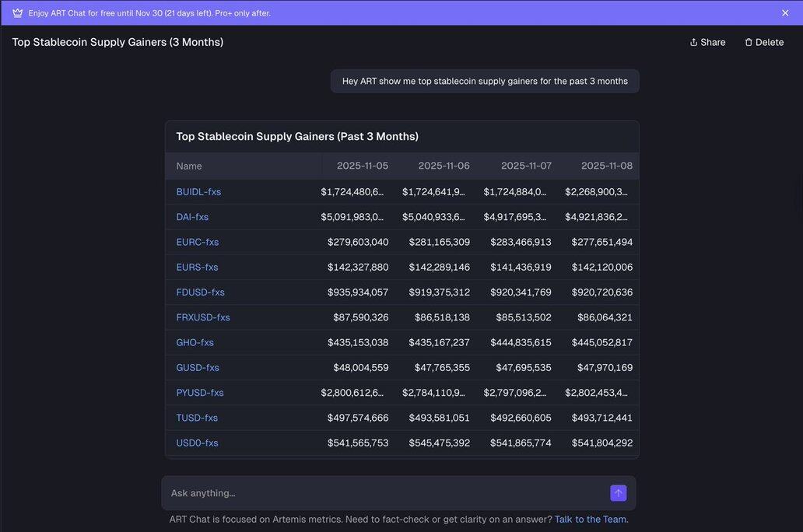This screenshot has height=532, width=803.
Task: Select the GHO-fxs entry
Action: click(x=195, y=342)
